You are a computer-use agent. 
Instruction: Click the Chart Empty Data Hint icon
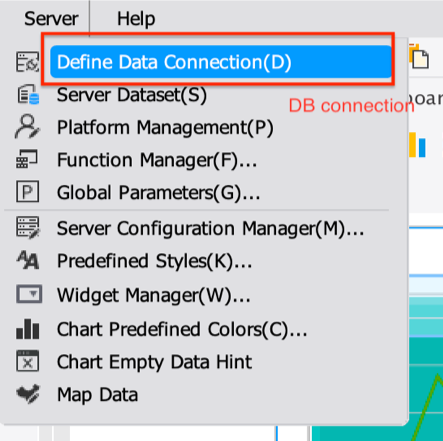tap(28, 361)
